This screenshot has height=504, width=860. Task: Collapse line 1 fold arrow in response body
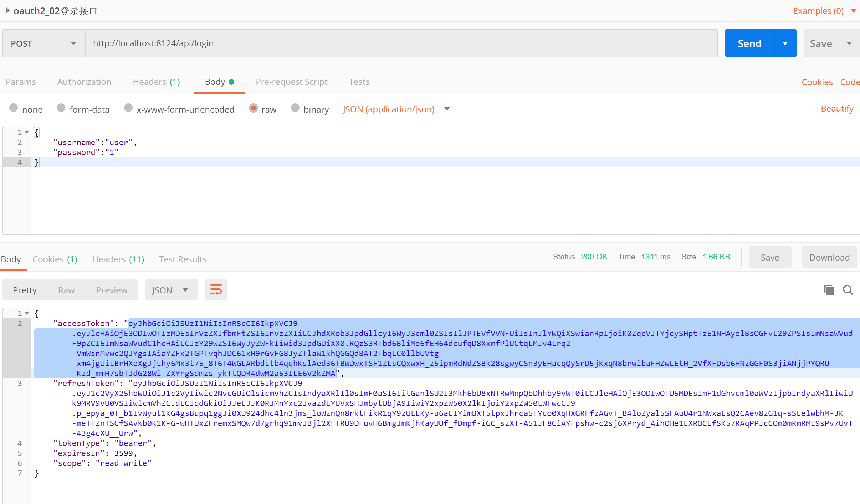(x=27, y=313)
